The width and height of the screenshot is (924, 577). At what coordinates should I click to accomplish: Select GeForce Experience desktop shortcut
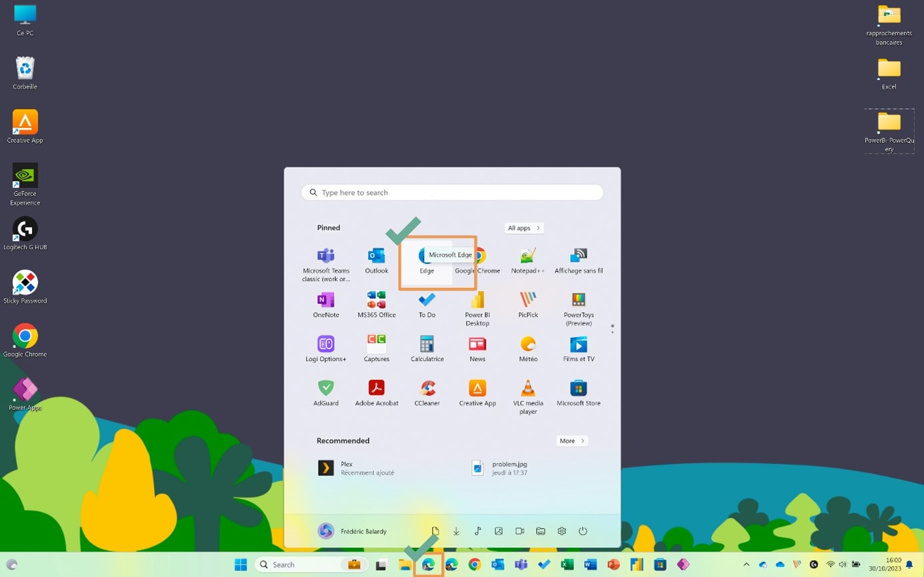tap(25, 185)
